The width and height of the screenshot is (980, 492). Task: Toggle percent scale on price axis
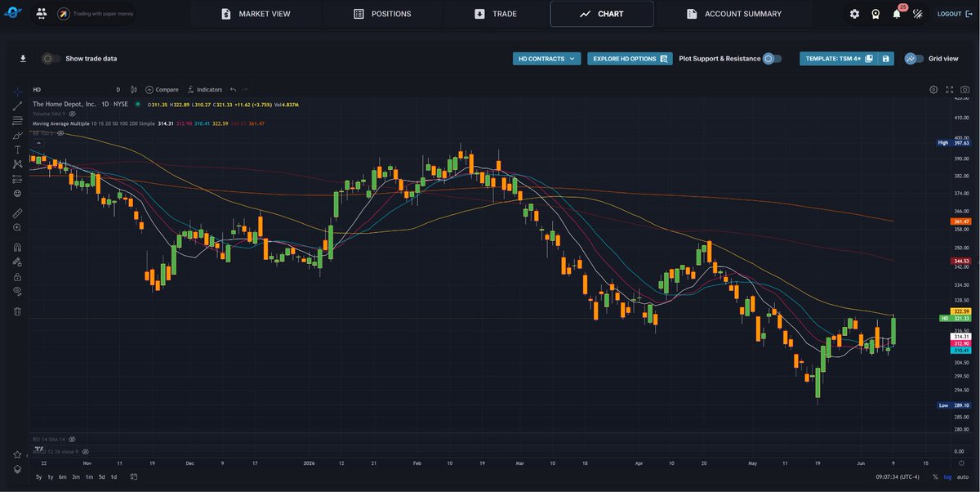click(933, 476)
